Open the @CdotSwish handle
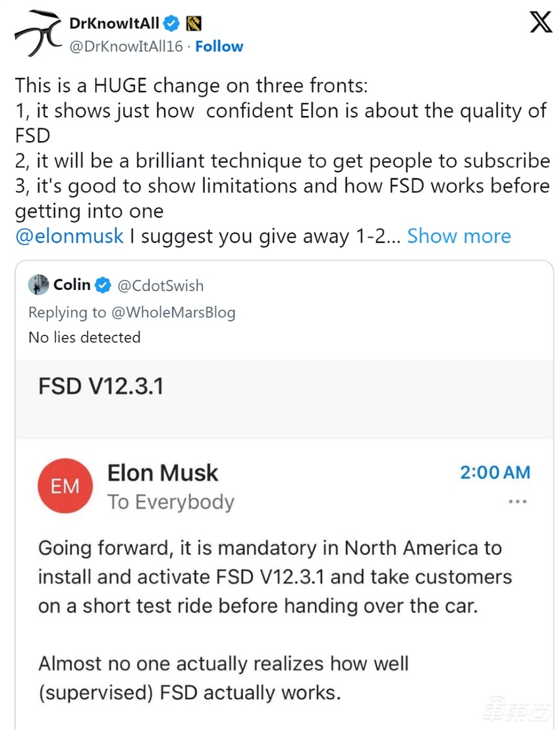The height and width of the screenshot is (730, 560). click(x=160, y=285)
